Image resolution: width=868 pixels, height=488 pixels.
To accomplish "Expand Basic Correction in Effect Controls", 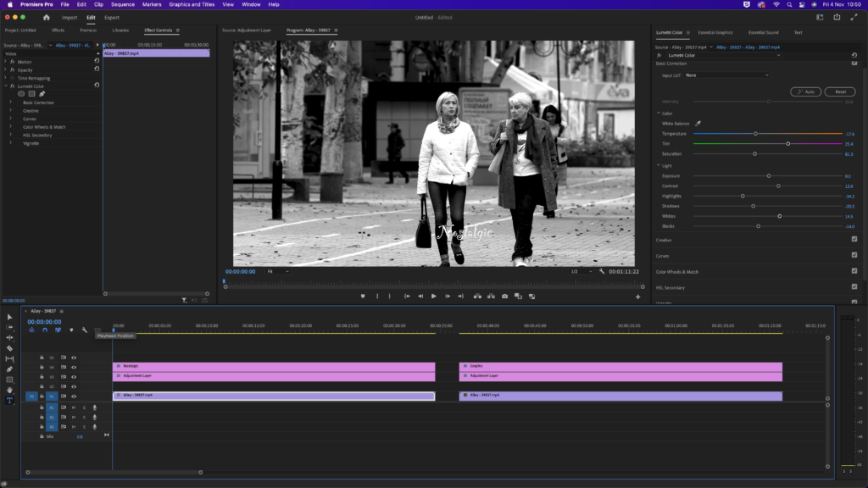I will pyautogui.click(x=10, y=103).
